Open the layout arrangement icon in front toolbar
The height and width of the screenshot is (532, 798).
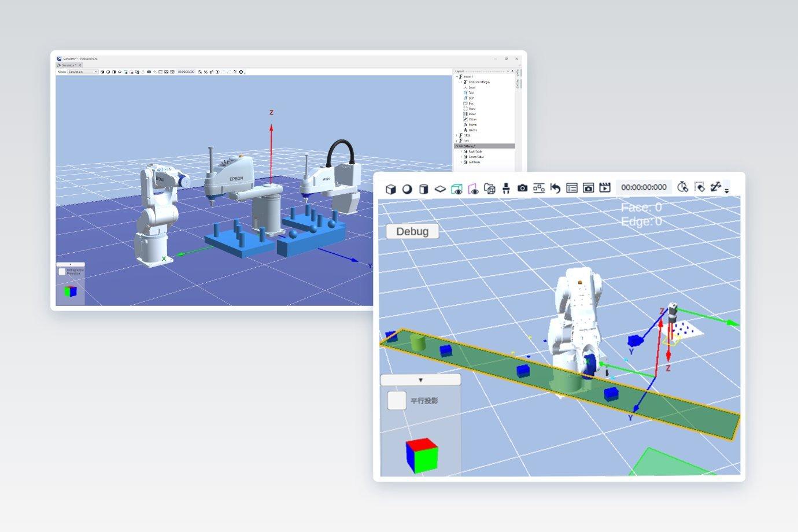point(539,188)
